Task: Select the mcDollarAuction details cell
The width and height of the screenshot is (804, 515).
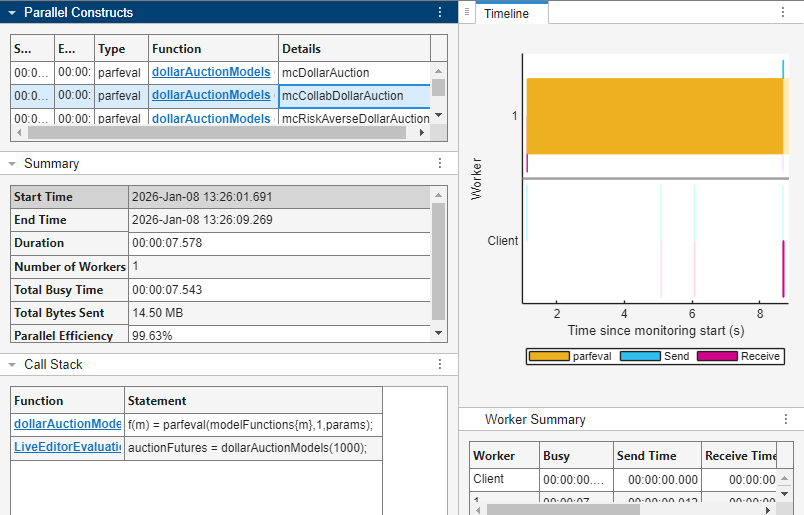Action: (354, 73)
